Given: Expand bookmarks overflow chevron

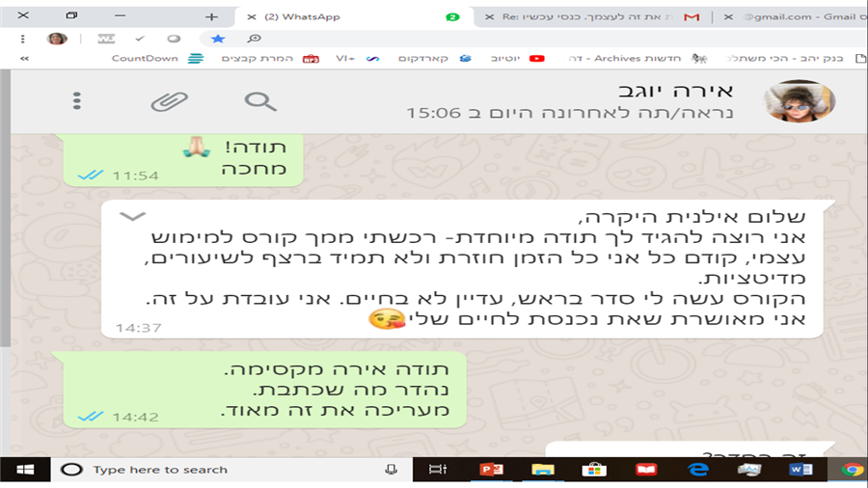Looking at the screenshot, I should point(24,58).
